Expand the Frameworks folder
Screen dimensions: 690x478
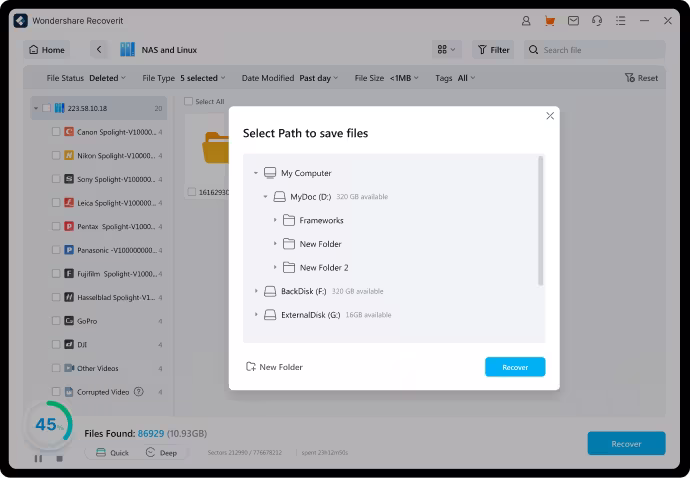click(x=275, y=220)
